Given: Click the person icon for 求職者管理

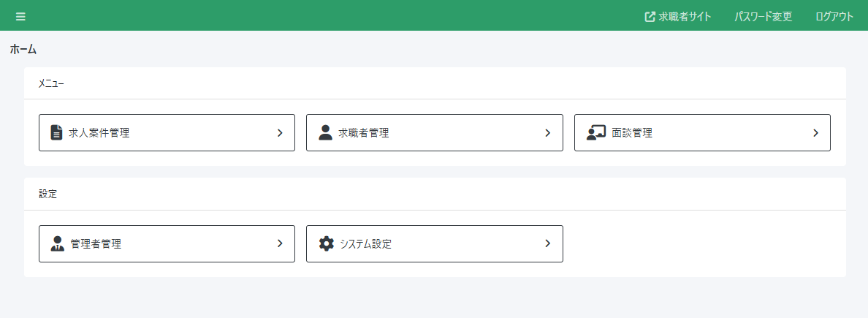Looking at the screenshot, I should (326, 132).
